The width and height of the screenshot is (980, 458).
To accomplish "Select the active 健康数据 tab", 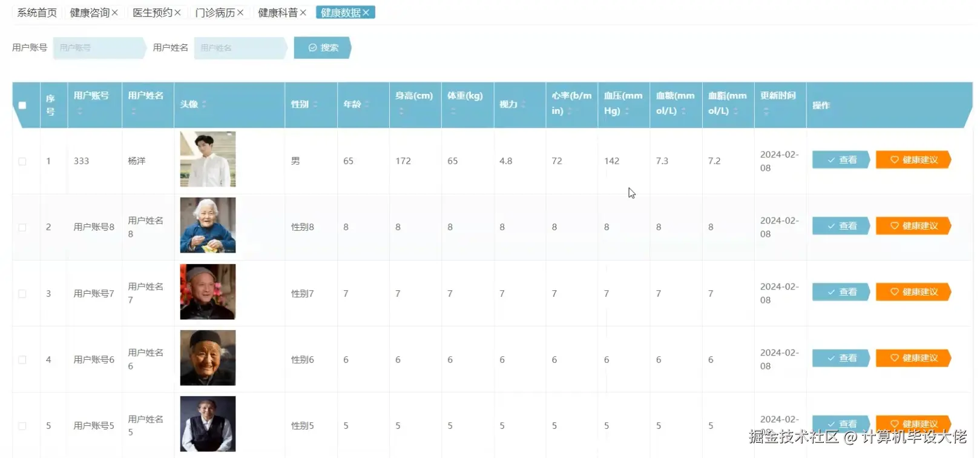I will click(341, 13).
